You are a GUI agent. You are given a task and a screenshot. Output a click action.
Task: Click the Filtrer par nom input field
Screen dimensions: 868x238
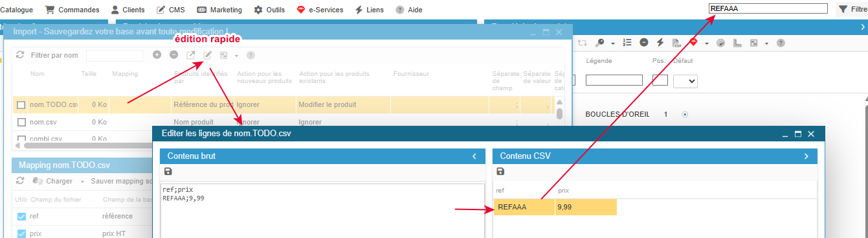click(x=115, y=56)
